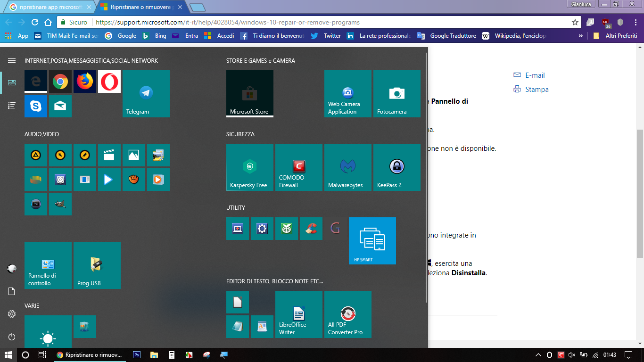Screen dimensions: 644x362
Task: Open the notepad tile in Editor di testo
Action: click(x=238, y=327)
